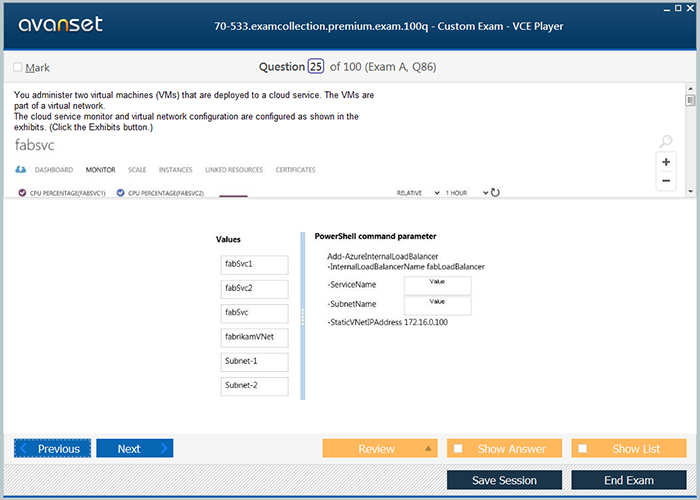Click the -InternalLoadBalancerName fabLoadBalancer text

[406, 267]
